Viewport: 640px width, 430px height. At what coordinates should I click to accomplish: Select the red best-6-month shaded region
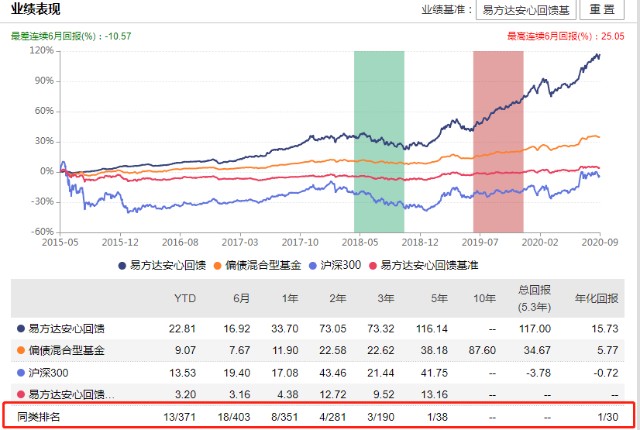coord(498,142)
